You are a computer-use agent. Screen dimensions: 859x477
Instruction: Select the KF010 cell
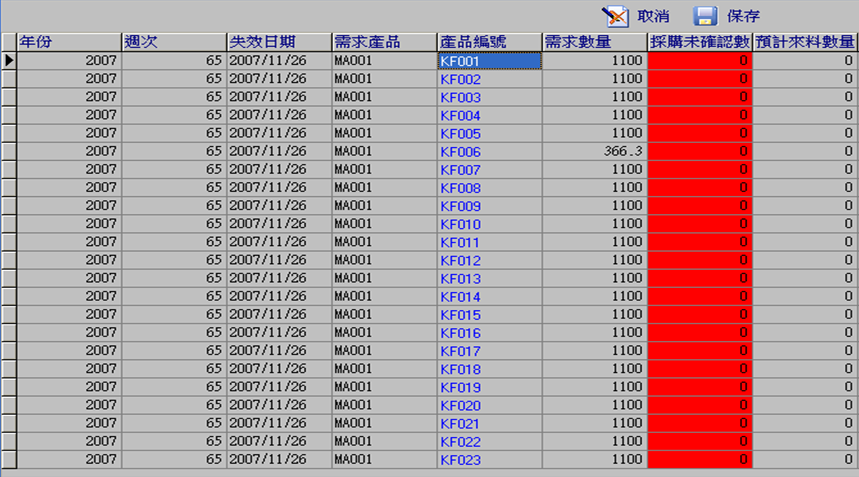click(490, 223)
